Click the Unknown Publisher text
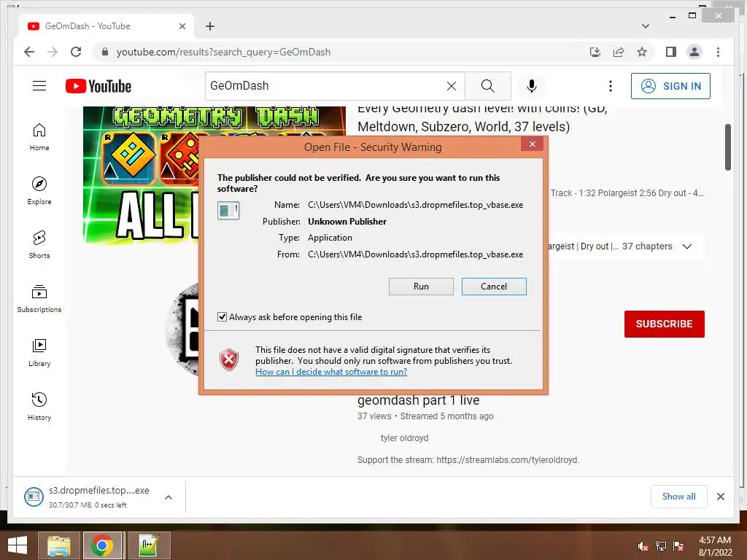Viewport: 747px width, 560px height. pos(347,222)
